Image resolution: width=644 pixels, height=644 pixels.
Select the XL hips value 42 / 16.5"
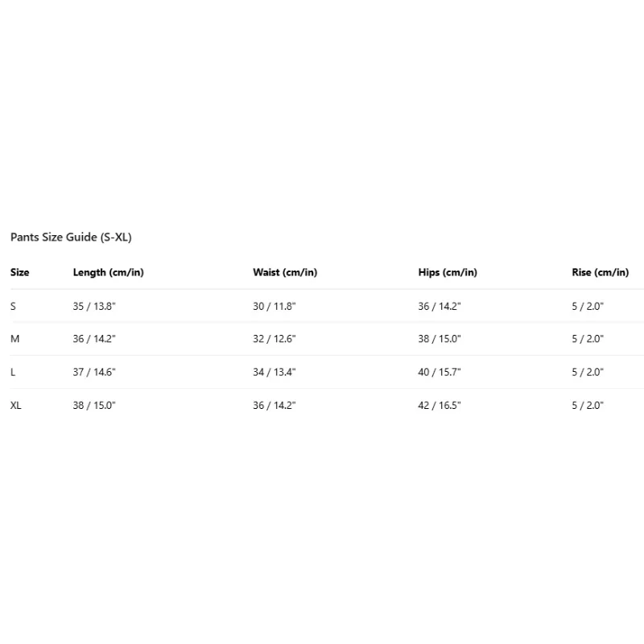click(440, 406)
